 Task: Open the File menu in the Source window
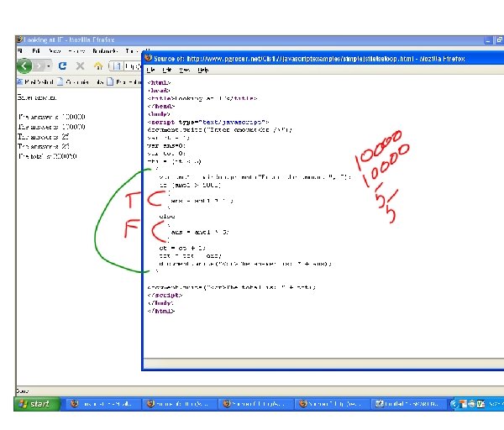coord(150,70)
